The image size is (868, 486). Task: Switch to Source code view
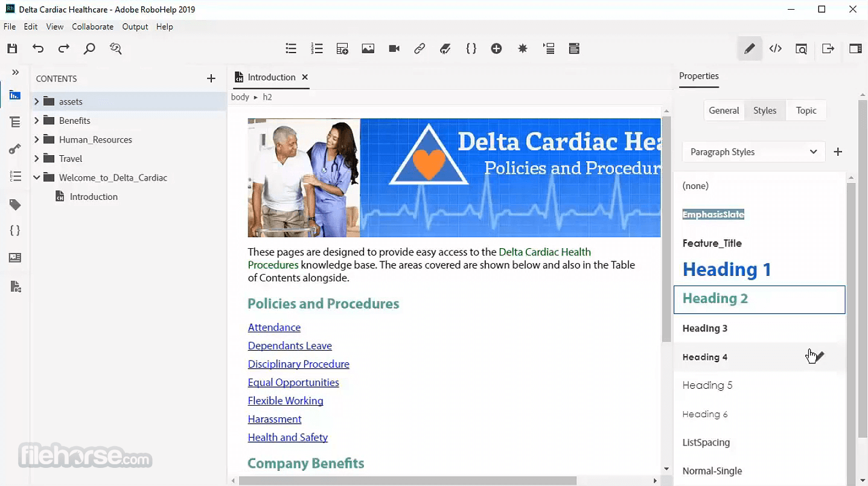pyautogui.click(x=776, y=49)
